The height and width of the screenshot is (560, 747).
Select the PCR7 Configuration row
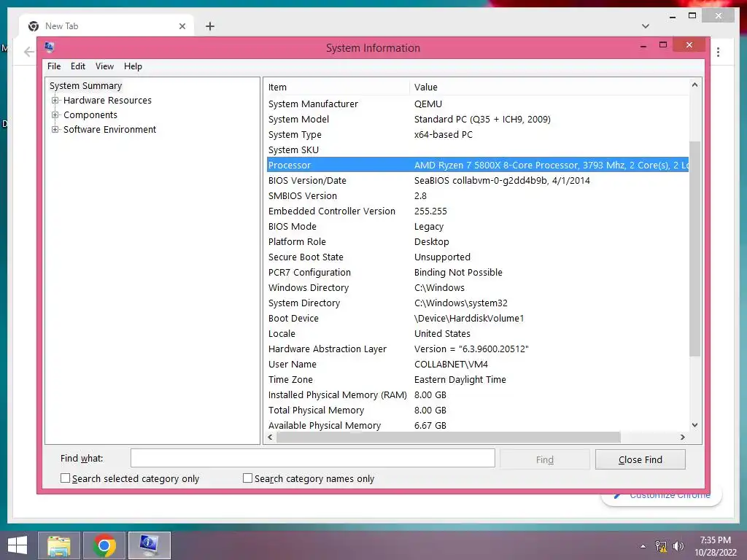coord(477,273)
